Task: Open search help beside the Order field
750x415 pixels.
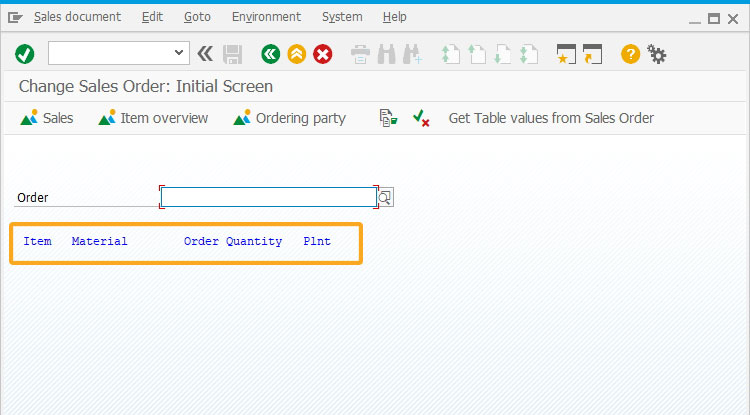Action: 386,197
